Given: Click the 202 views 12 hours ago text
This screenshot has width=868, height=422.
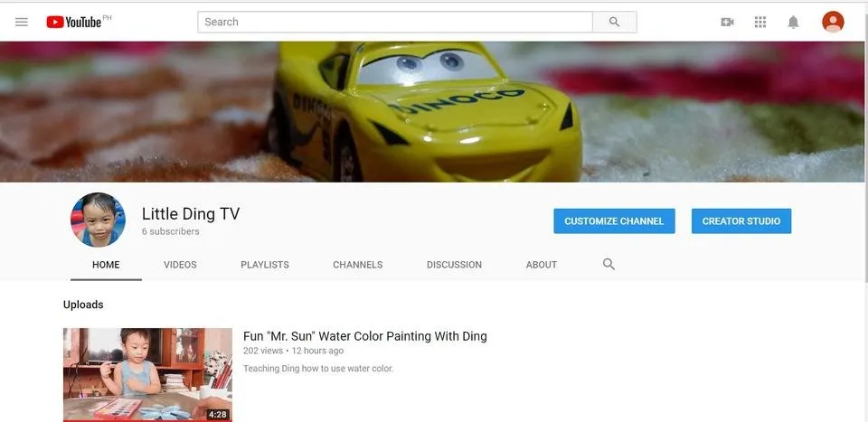Looking at the screenshot, I should click(x=293, y=351).
